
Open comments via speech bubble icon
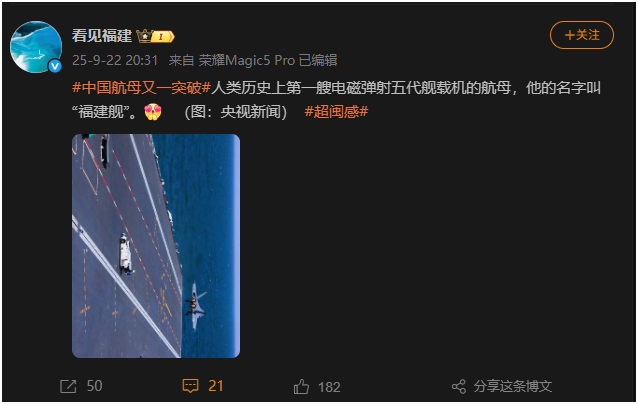pos(190,386)
